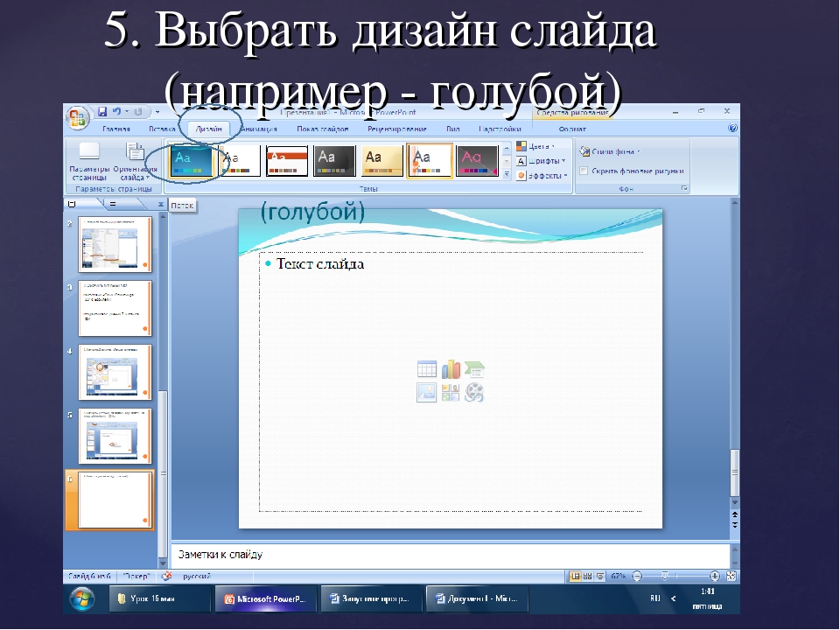Open the PowerPoint help question mark

732,129
